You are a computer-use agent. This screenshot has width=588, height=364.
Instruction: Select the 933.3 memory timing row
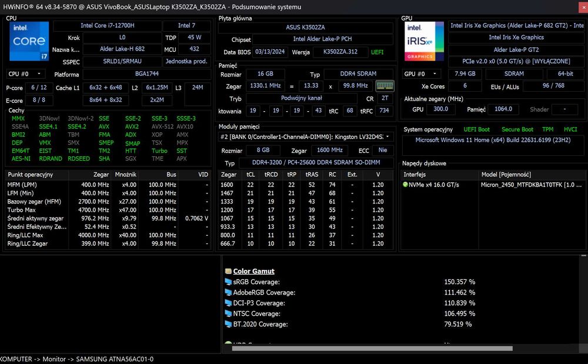306,227
